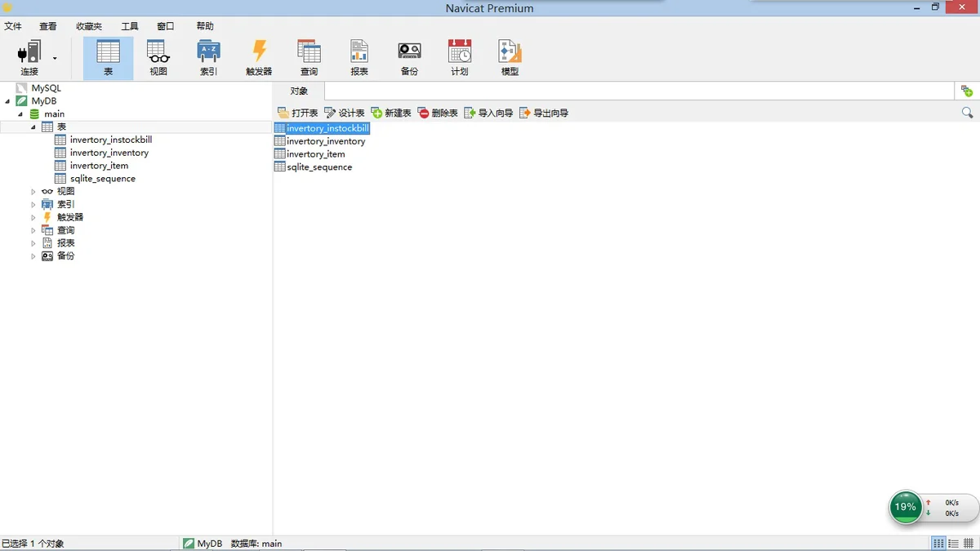Open the 窗口 window menu
Viewport: 980px width, 551px height.
(166, 26)
